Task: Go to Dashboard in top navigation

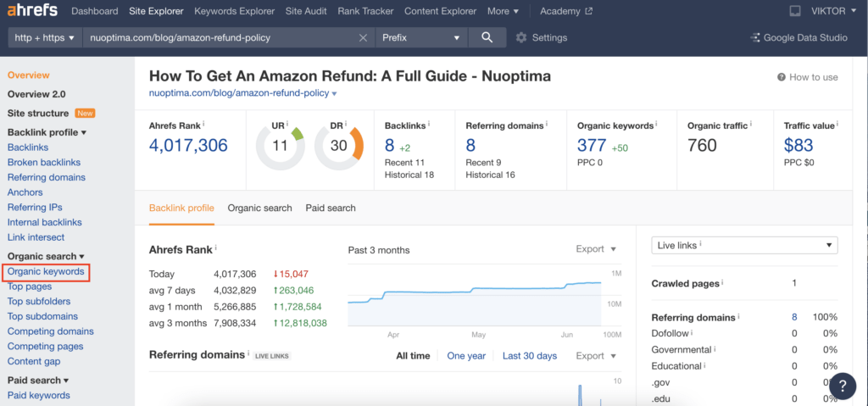Action: (95, 11)
